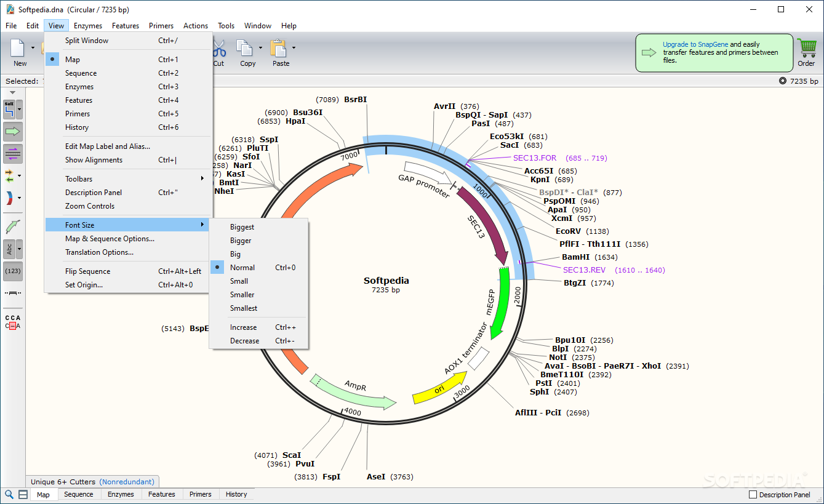The height and width of the screenshot is (504, 824).
Task: Click the magnifier search icon at bottom left
Action: click(9, 494)
